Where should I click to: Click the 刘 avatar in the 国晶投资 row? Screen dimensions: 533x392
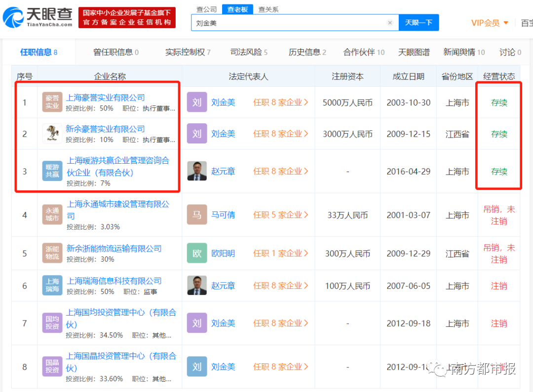(197, 366)
